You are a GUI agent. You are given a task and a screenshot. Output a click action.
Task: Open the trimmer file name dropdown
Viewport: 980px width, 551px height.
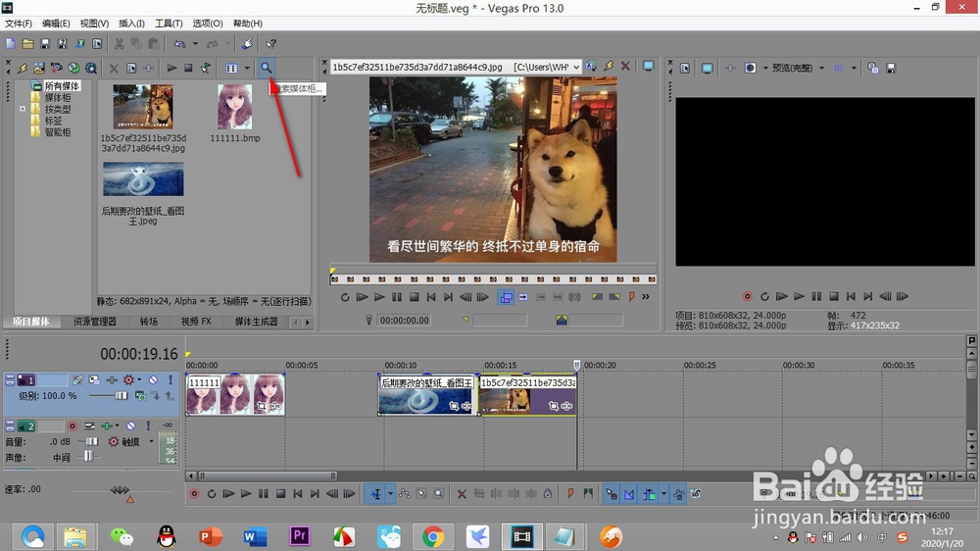click(575, 67)
